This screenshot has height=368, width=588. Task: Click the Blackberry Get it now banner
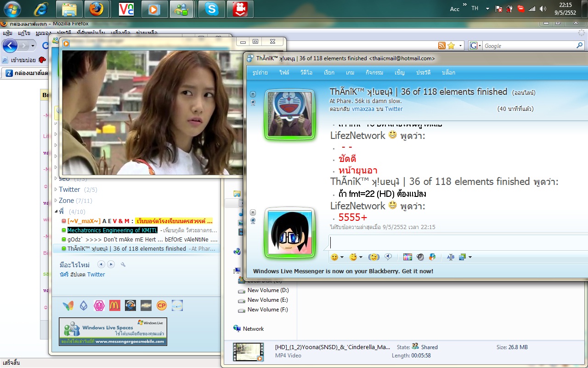[x=343, y=271]
